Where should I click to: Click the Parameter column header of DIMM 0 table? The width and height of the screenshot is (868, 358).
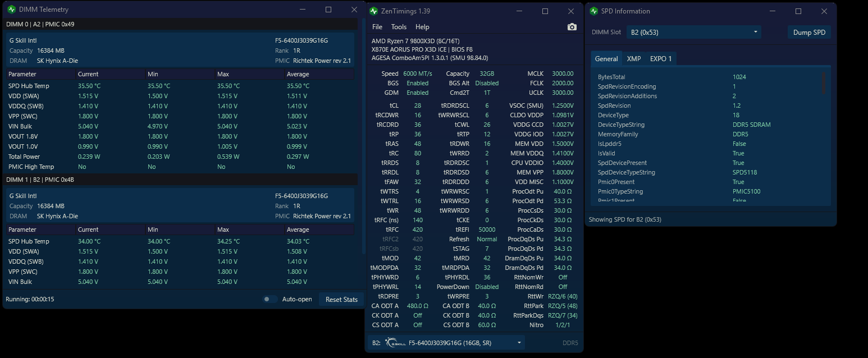40,74
